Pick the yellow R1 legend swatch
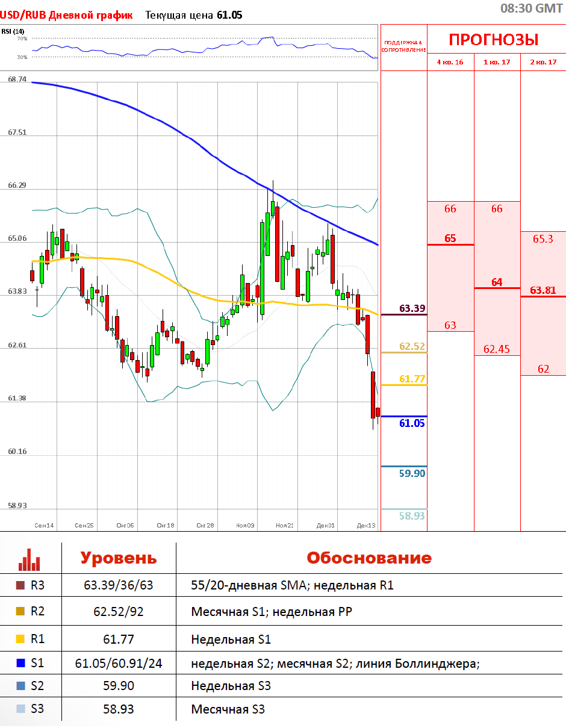 point(20,639)
